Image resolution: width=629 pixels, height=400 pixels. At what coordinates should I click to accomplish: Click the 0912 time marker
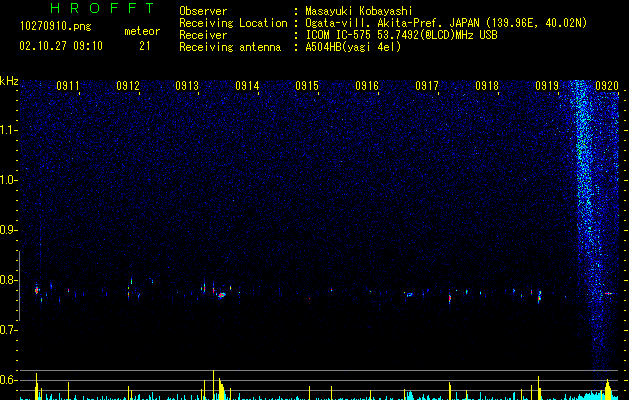128,86
